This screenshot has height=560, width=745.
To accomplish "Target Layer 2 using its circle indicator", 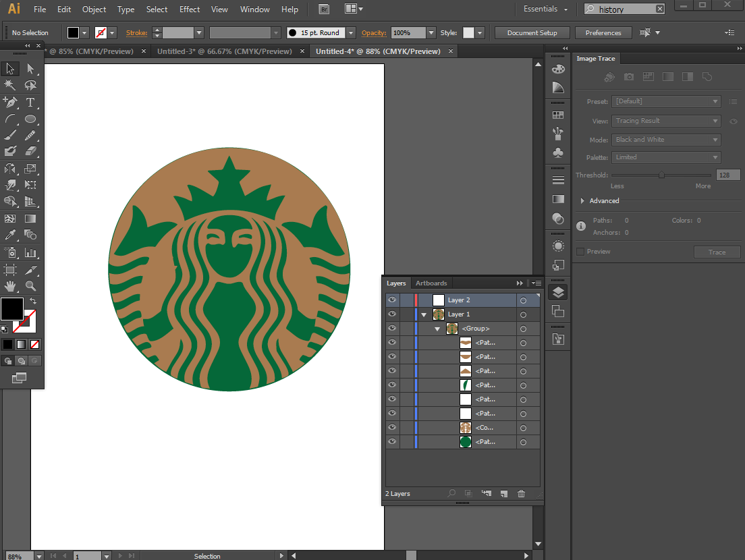I will pos(523,300).
